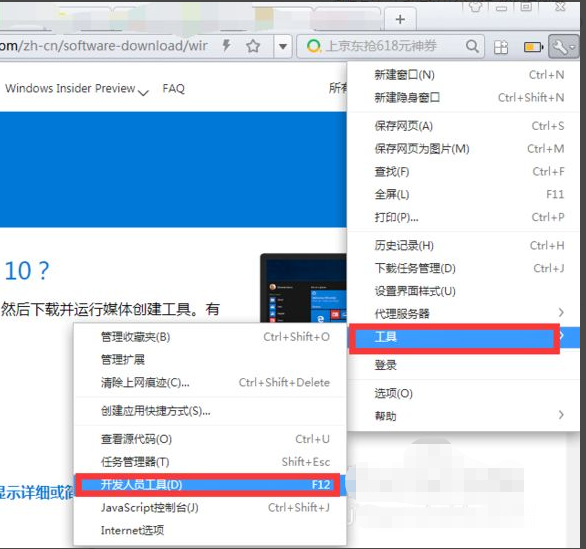Select 全屏(L) menu entry
Image resolution: width=586 pixels, height=549 pixels.
463,194
